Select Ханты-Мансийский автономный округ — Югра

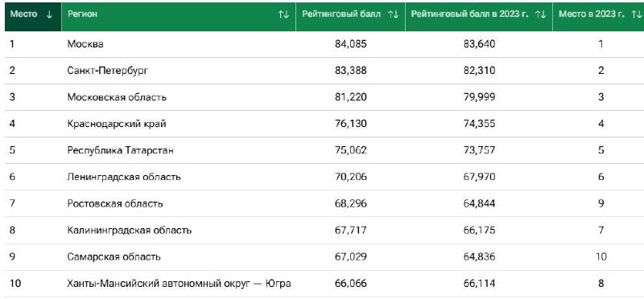pyautogui.click(x=179, y=284)
